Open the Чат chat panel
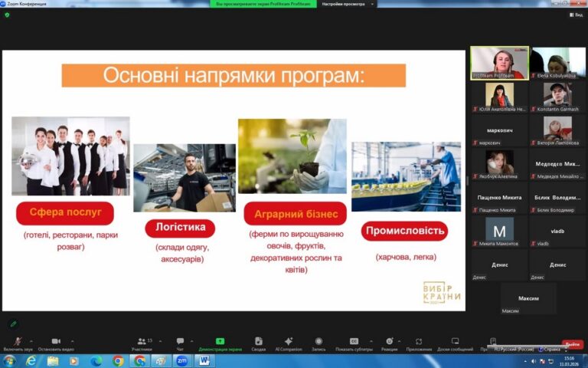The image size is (588, 368). click(180, 342)
